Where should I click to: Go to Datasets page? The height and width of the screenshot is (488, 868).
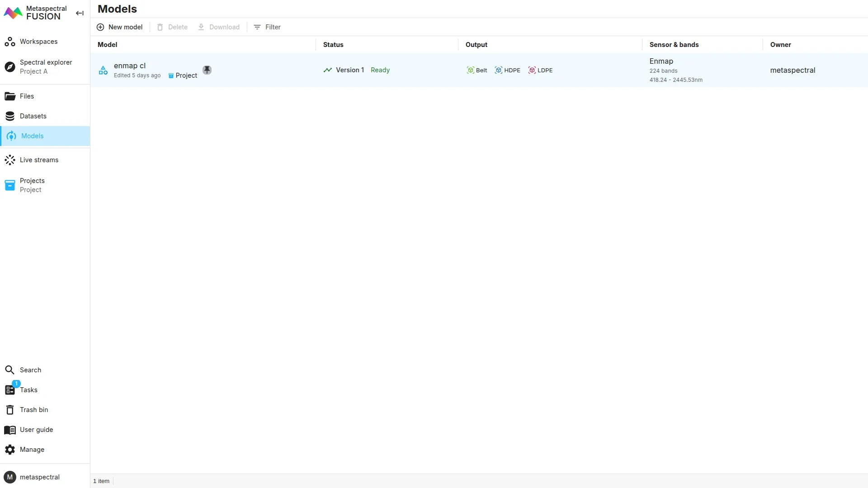[33, 116]
